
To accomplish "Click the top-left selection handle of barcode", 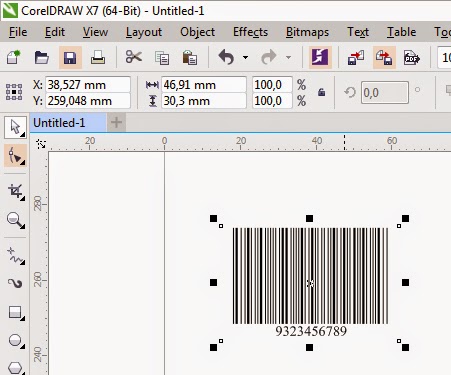I will (213, 218).
